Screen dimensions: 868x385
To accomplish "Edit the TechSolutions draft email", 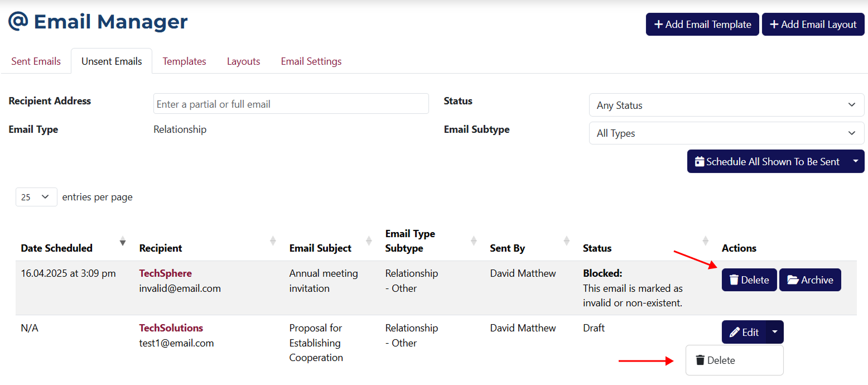I will [744, 333].
